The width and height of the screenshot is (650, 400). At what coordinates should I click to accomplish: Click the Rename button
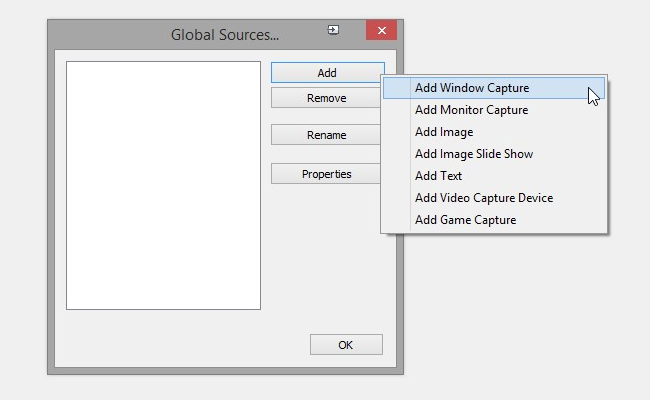pos(326,135)
